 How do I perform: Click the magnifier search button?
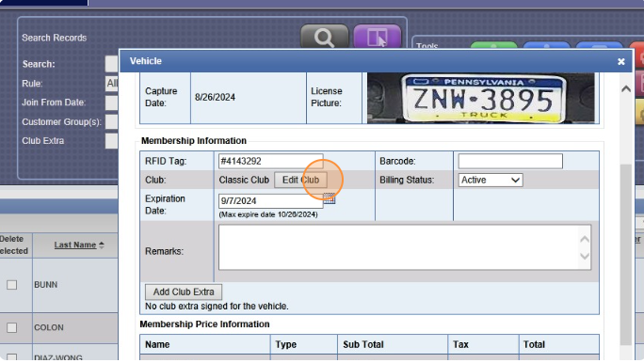click(324, 37)
